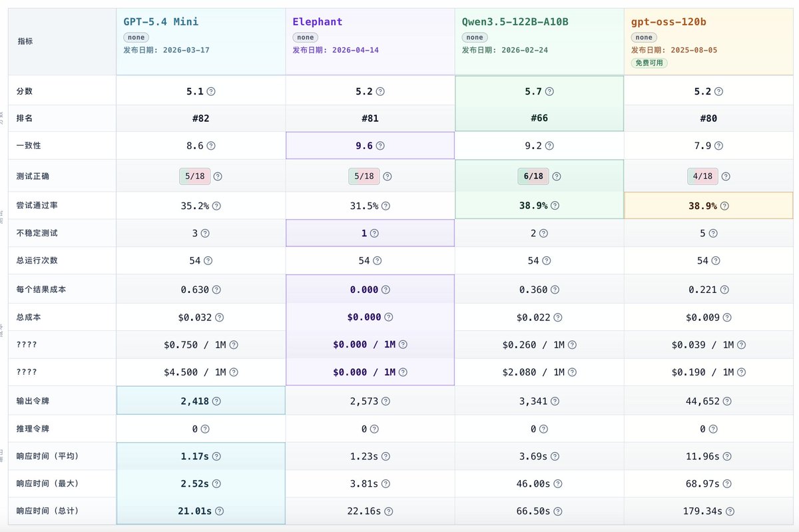Click help icon beside 31.5% pass rate

(386, 206)
